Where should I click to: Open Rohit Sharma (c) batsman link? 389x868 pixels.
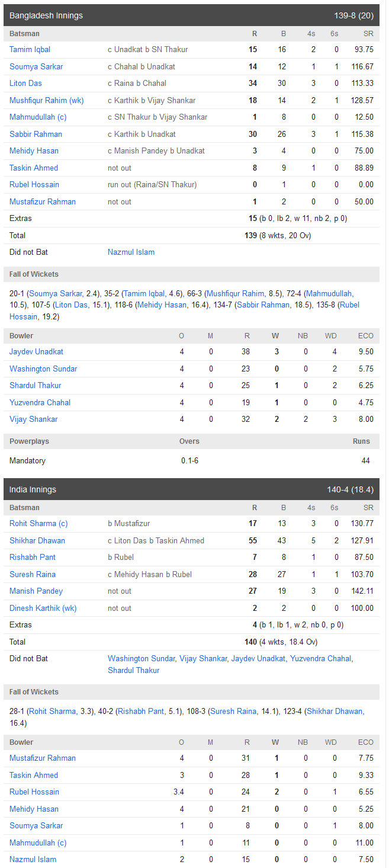(38, 524)
